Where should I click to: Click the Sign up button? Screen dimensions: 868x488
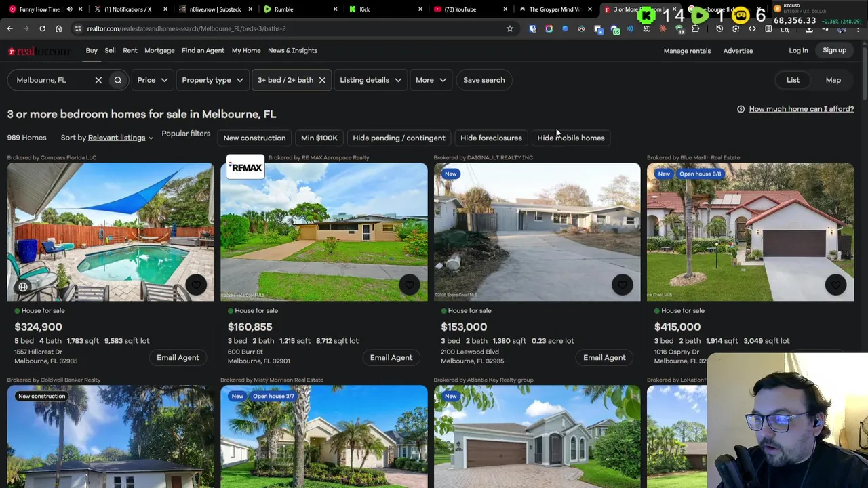834,50
